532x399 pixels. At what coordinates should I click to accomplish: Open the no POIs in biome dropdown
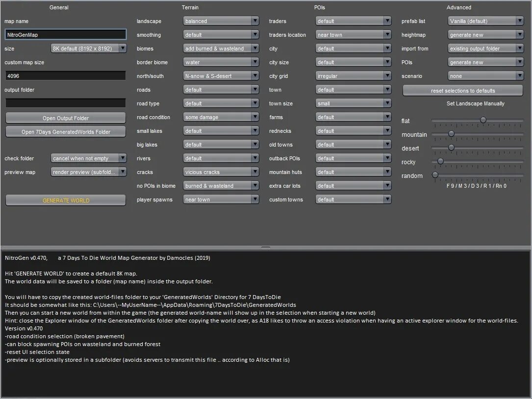pyautogui.click(x=221, y=186)
